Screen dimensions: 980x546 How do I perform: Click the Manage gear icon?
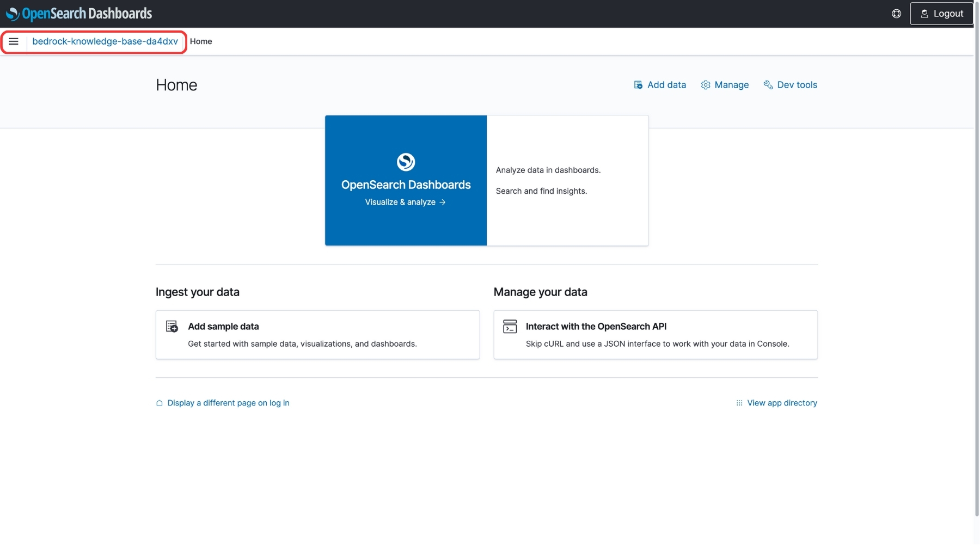click(706, 85)
